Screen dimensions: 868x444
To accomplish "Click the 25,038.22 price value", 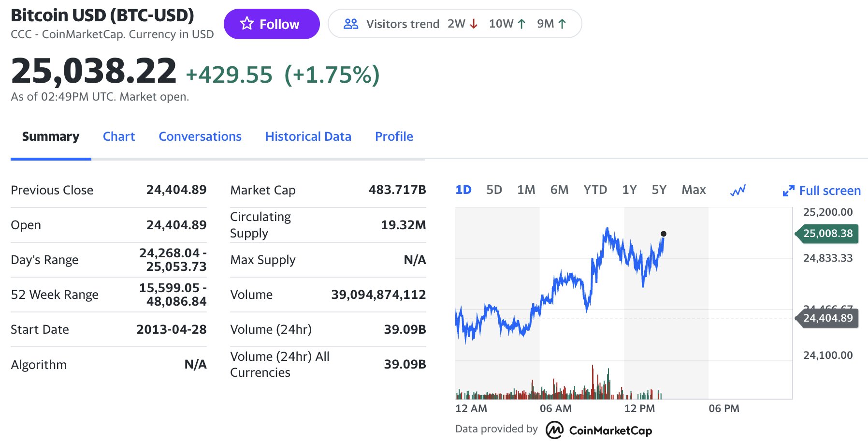I will pos(94,71).
